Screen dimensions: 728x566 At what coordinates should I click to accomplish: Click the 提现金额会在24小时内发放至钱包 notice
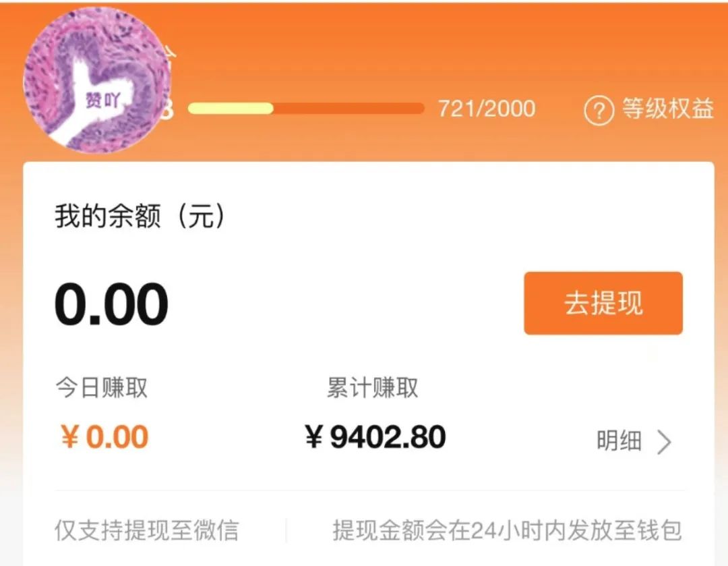[507, 530]
